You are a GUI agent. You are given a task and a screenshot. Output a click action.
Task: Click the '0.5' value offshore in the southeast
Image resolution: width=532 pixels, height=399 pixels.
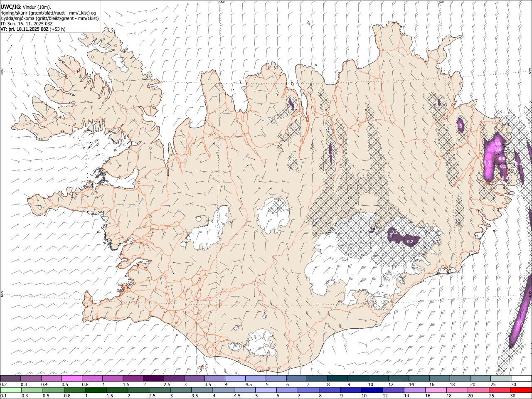click(x=520, y=323)
